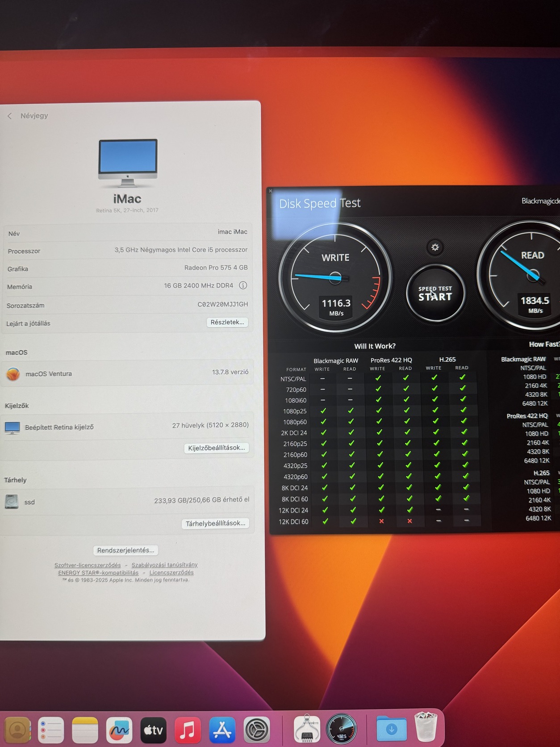Screen dimensions: 560x747
Task: Go back from Névjegy page
Action: [10, 116]
